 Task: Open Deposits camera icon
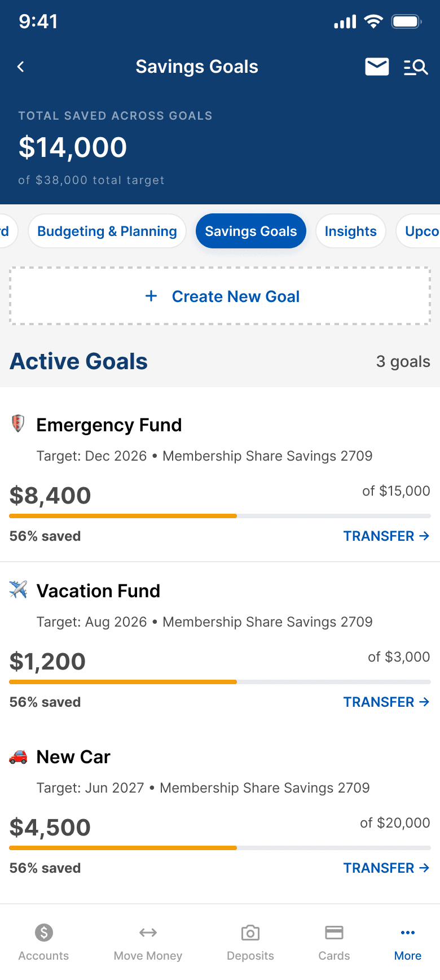tap(250, 933)
